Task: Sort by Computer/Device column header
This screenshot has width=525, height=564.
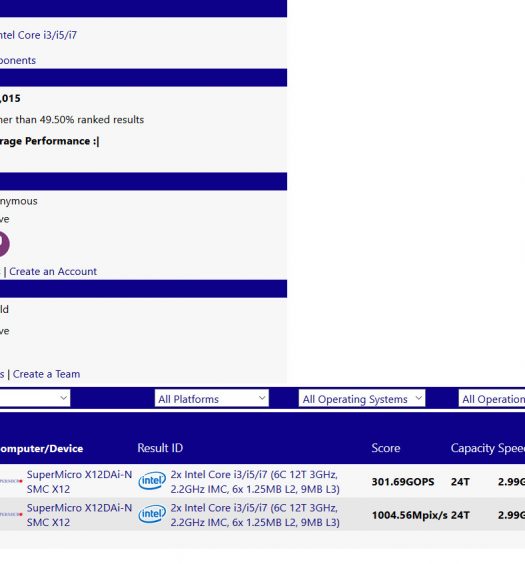Action: [x=42, y=449]
